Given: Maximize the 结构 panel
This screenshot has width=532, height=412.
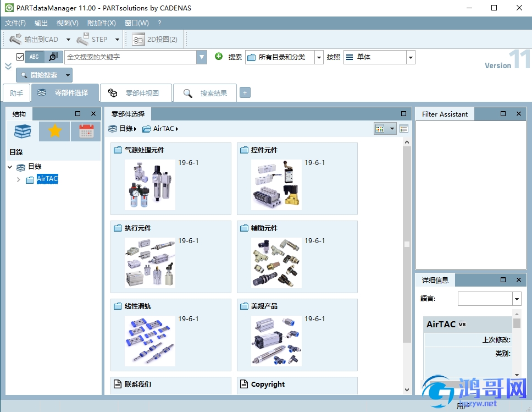Looking at the screenshot, I should coord(77,114).
